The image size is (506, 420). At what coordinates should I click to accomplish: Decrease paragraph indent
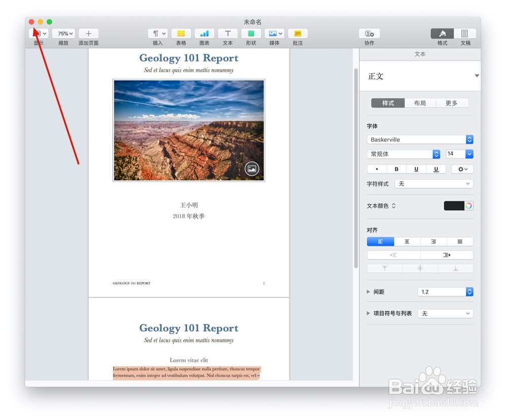point(394,255)
